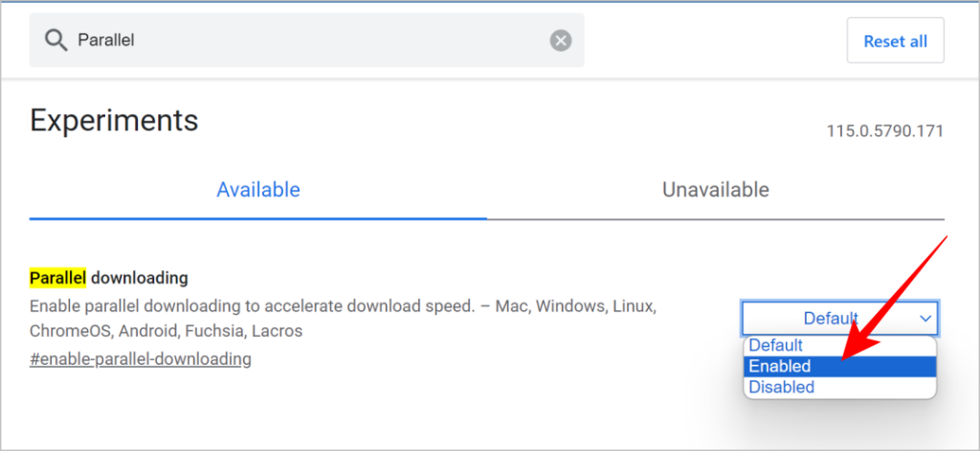Click the chevron arrow on the Default dropdown

pyautogui.click(x=925, y=319)
